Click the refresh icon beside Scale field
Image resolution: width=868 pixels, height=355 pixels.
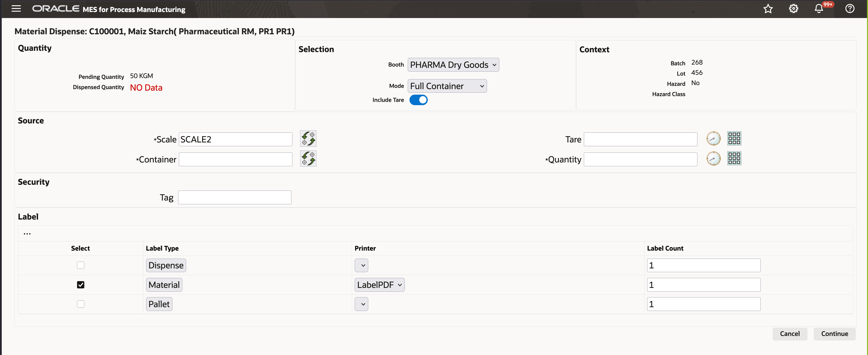pos(308,138)
